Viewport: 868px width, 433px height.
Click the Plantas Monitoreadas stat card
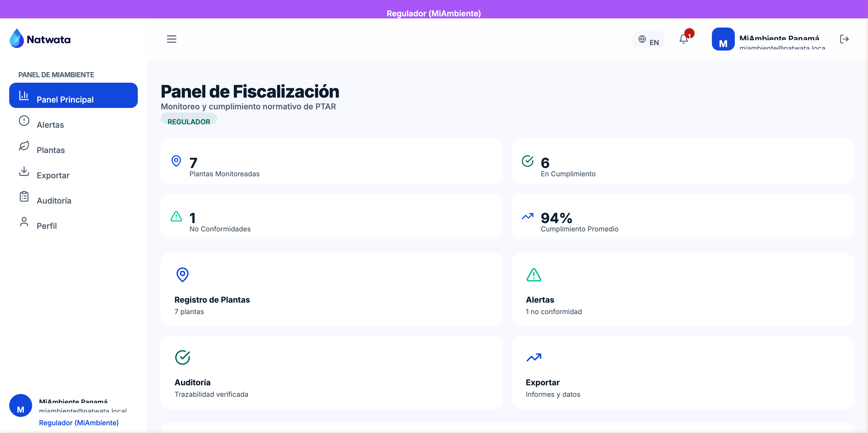click(x=332, y=161)
